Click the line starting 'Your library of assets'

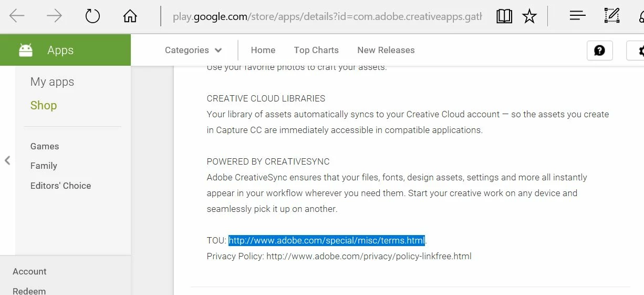pos(408,114)
